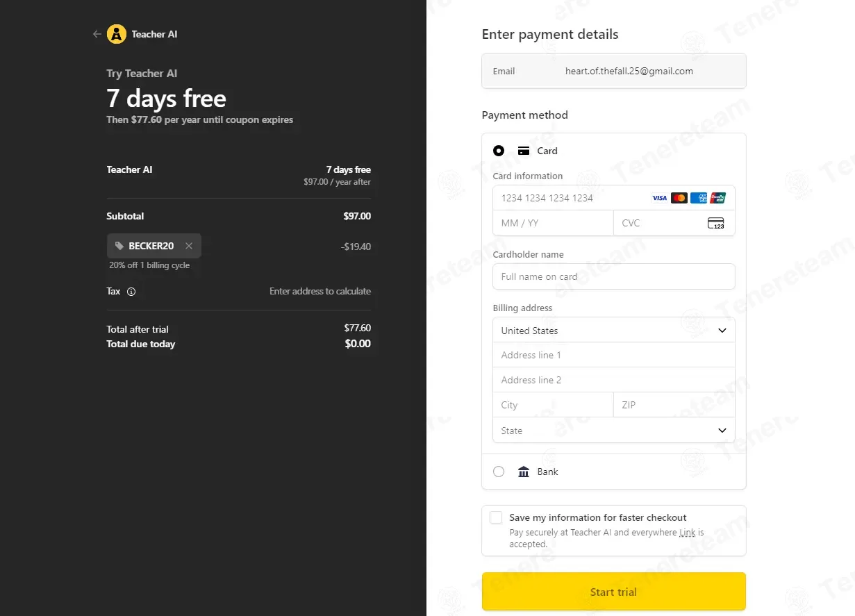Click the Subtotal amount $97.00
The image size is (855, 616).
tap(357, 216)
